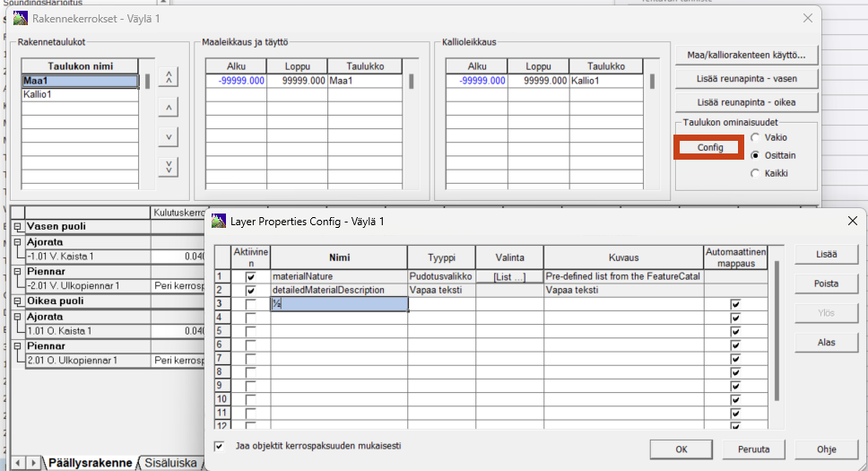Select the Vakio radio option
This screenshot has width=868, height=471.
[755, 137]
